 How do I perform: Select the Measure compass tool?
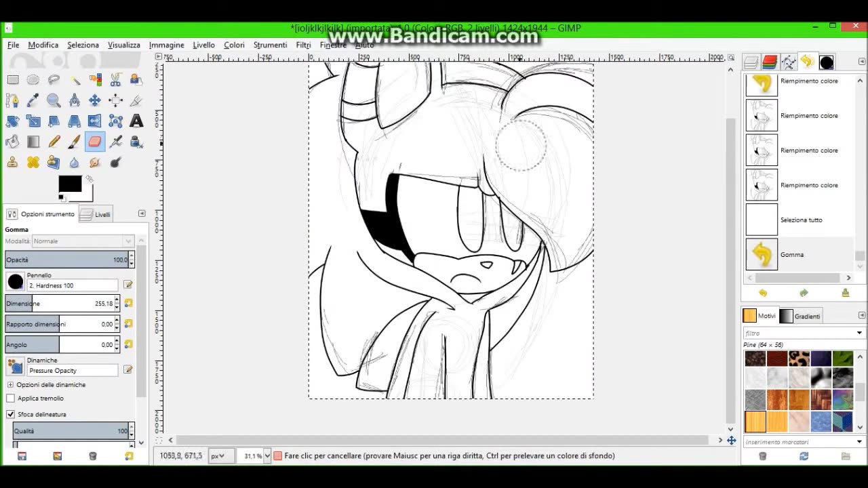click(x=74, y=101)
